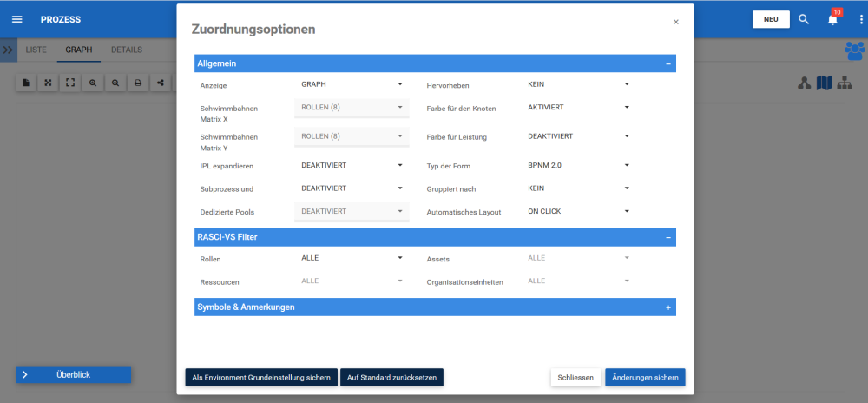Click the Änderungen sichern button

click(x=645, y=378)
